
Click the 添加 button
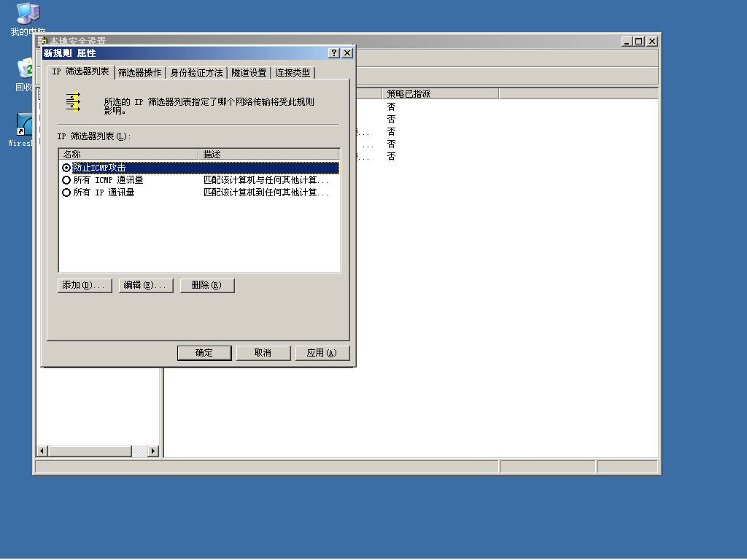click(x=85, y=285)
